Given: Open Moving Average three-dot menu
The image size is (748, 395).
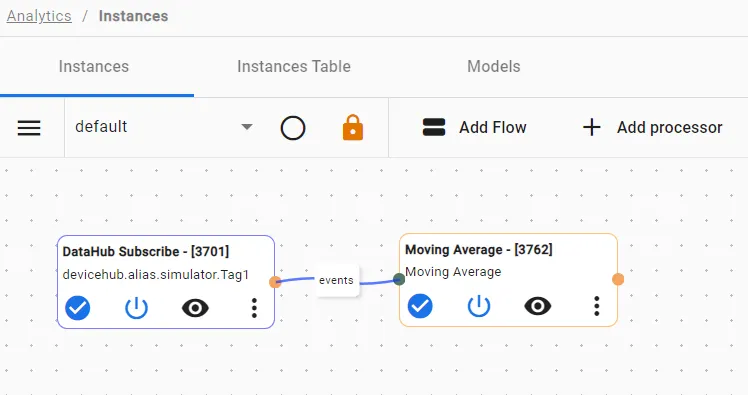Looking at the screenshot, I should [x=597, y=306].
